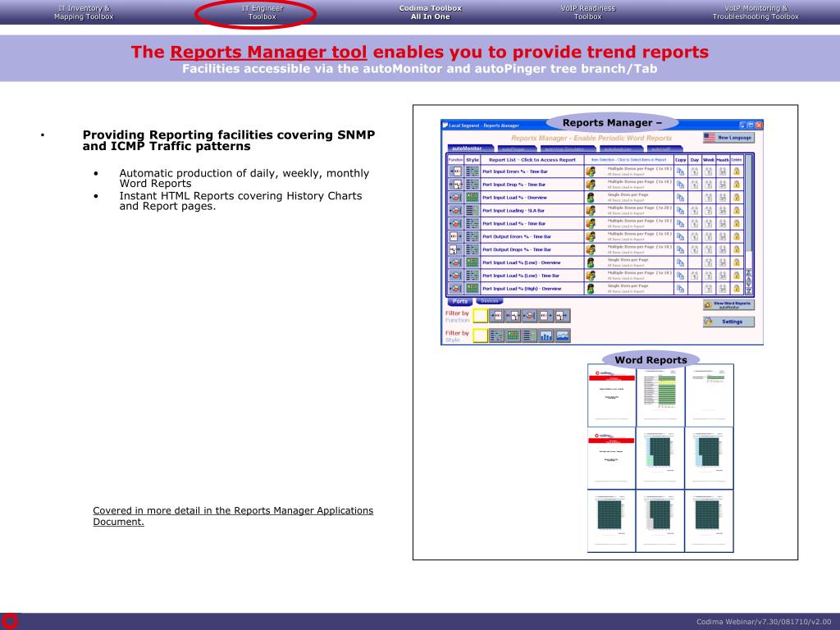Click the New Language button
This screenshot has height=630, width=840.
(x=728, y=138)
